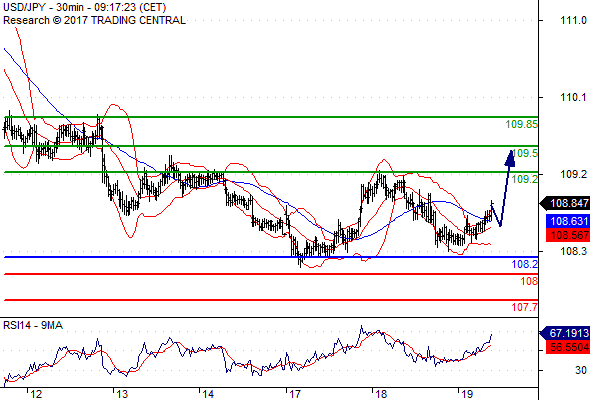Click the 109.2 price axis label
Screen dimensions: 590x400
pos(573,174)
